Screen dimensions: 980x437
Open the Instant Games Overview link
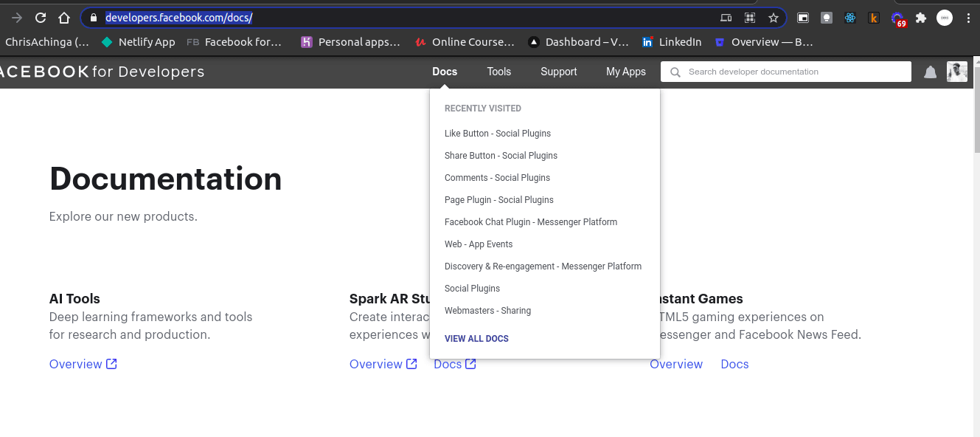tap(676, 364)
